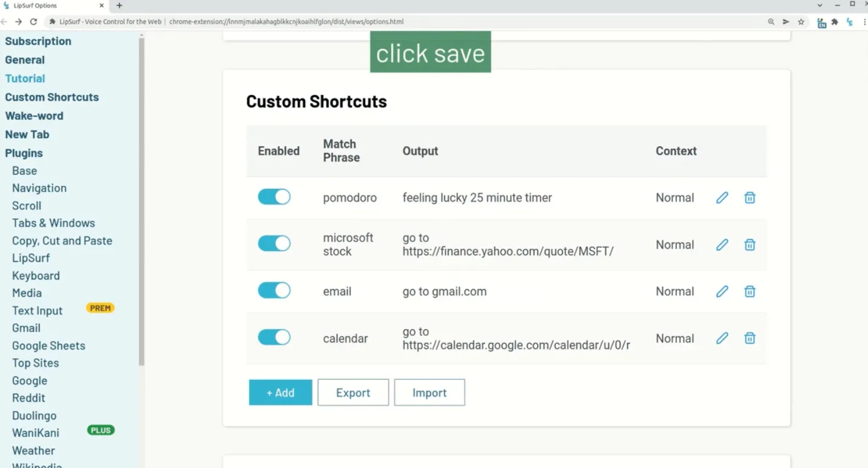The width and height of the screenshot is (868, 468).
Task: Click the Import shortcuts button
Action: pyautogui.click(x=429, y=392)
